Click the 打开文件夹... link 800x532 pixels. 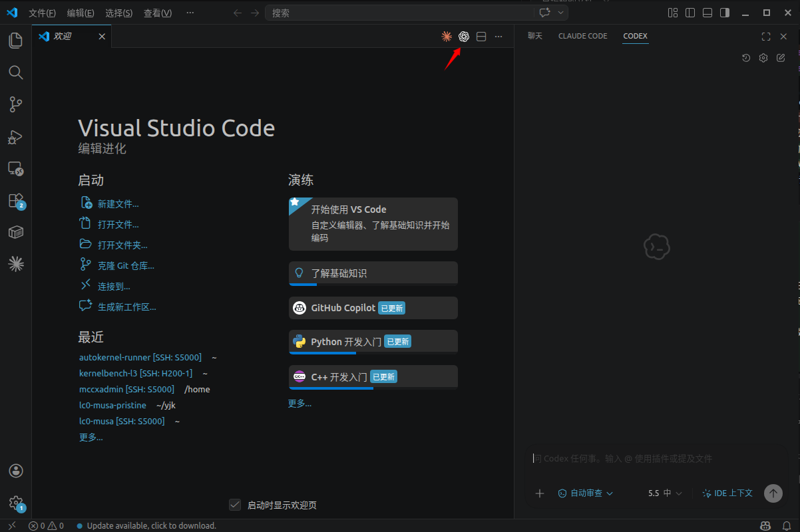[122, 245]
